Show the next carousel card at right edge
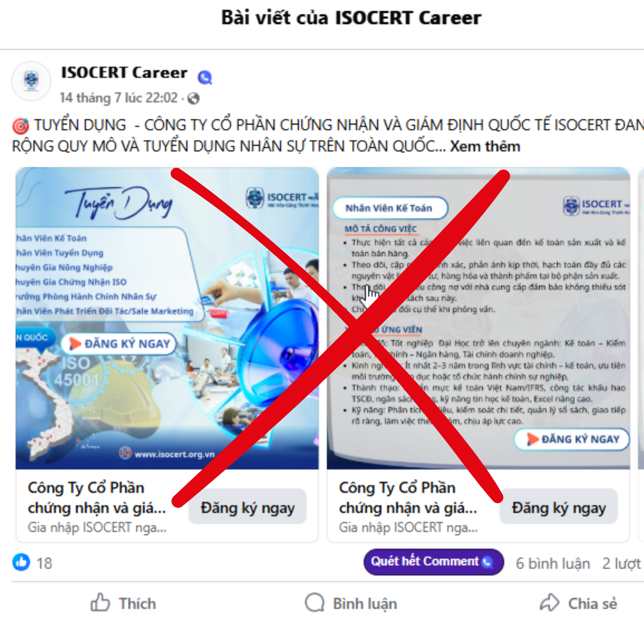The height and width of the screenshot is (644, 644). click(x=641, y=354)
